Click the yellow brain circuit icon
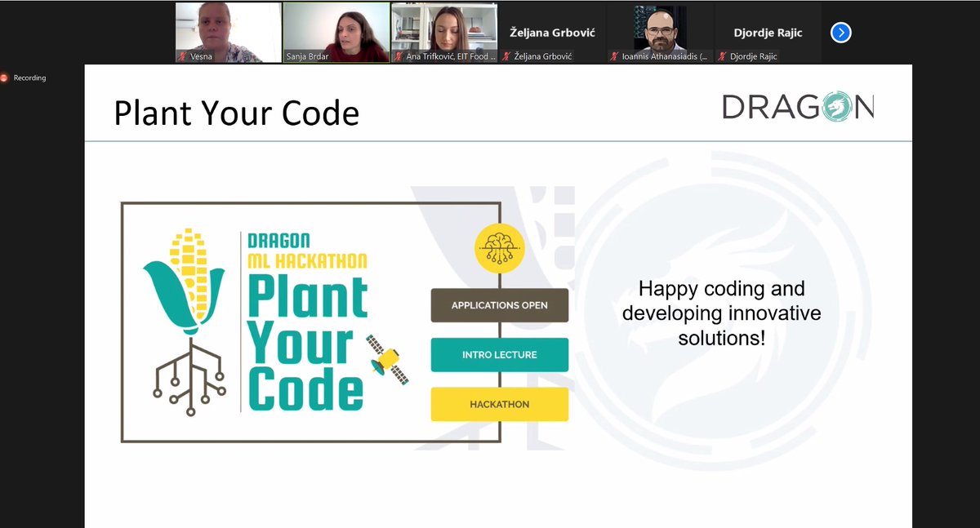Image resolution: width=980 pixels, height=528 pixels. [x=499, y=248]
